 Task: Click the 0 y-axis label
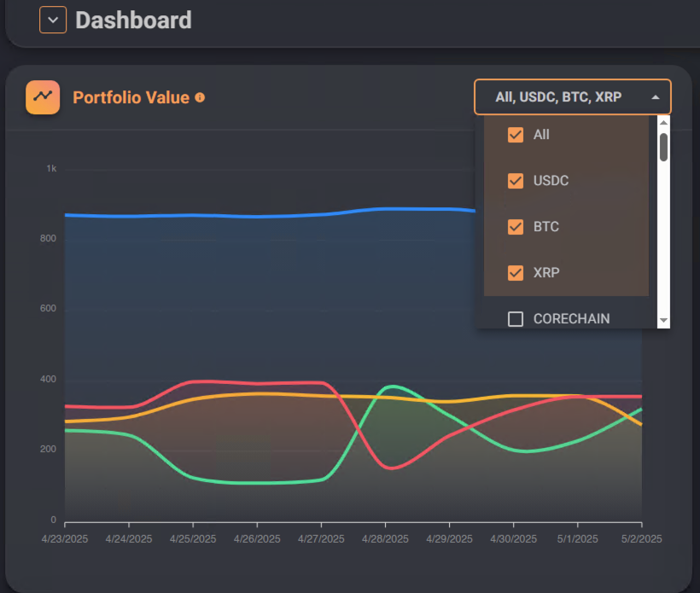[x=54, y=520]
